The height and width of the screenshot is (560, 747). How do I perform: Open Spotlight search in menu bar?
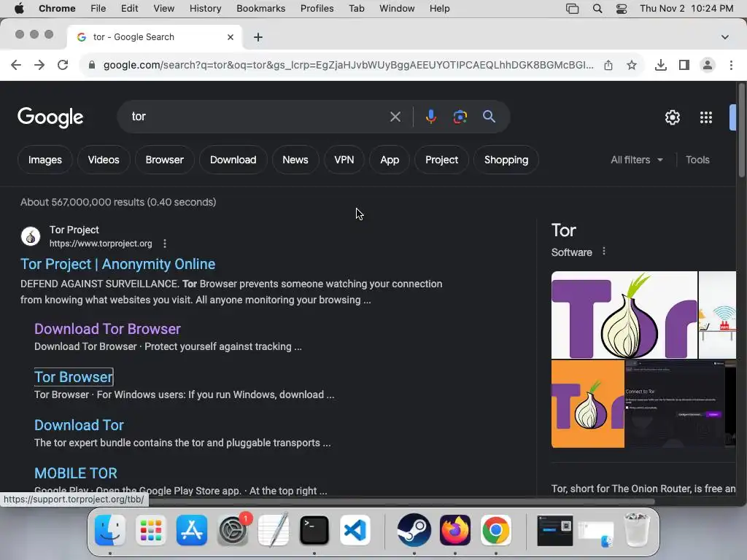pos(597,9)
